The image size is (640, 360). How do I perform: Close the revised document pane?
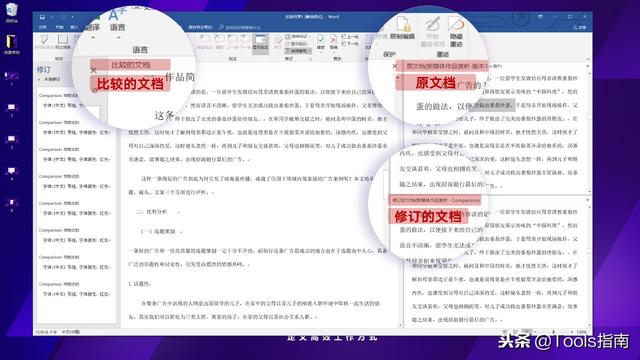pyautogui.click(x=588, y=200)
